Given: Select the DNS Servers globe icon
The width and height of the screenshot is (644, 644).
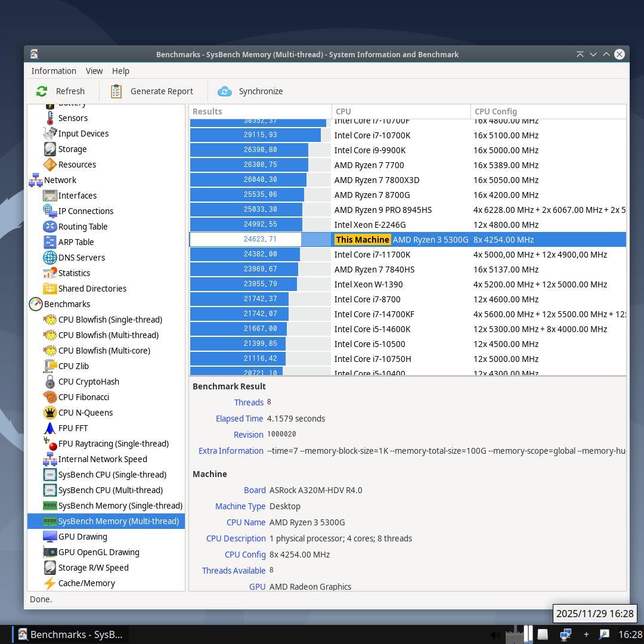Looking at the screenshot, I should 50,258.
